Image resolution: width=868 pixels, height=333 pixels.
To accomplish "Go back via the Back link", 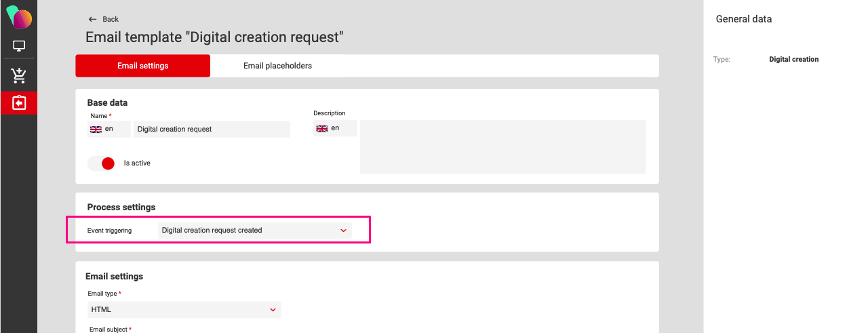I will 111,19.
